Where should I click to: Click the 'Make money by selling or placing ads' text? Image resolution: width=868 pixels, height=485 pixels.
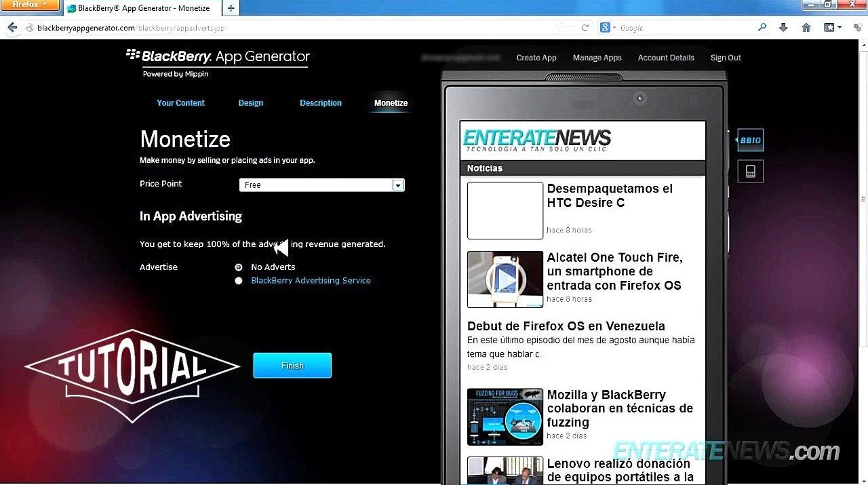pos(227,161)
